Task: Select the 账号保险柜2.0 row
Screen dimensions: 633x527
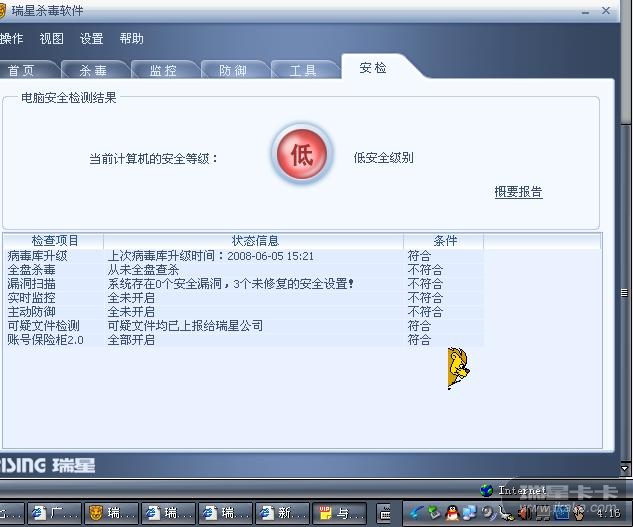Action: coord(244,340)
